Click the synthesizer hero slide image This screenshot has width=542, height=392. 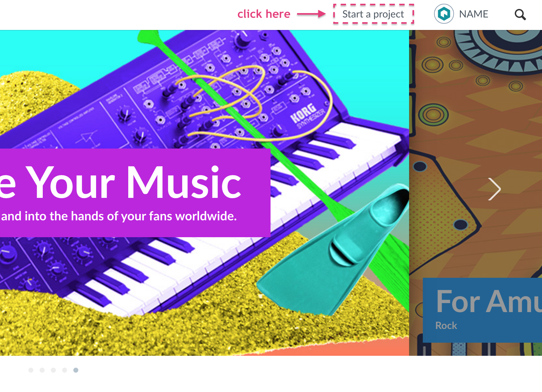(x=204, y=193)
